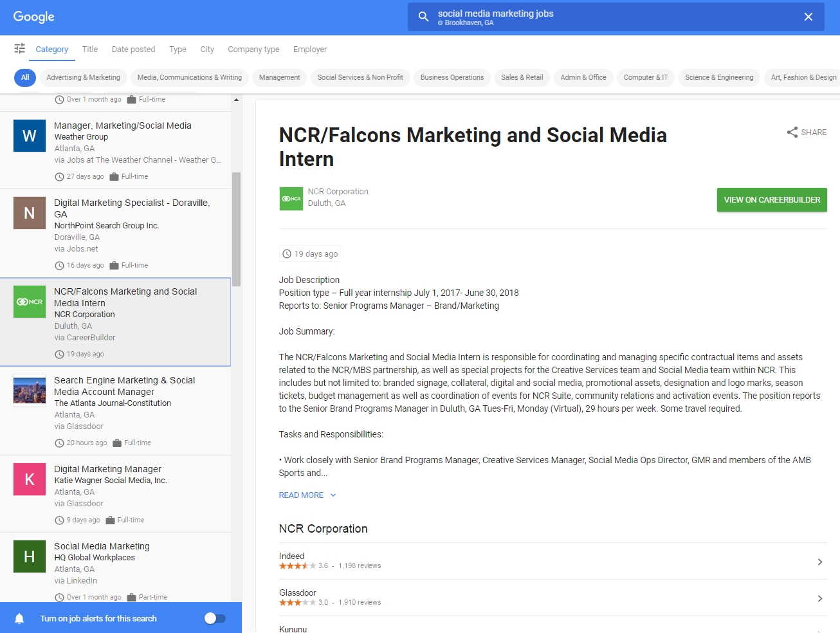840x633 pixels.
Task: Open Digital Marketing Specialist - Doraville job
Action: (x=115, y=234)
